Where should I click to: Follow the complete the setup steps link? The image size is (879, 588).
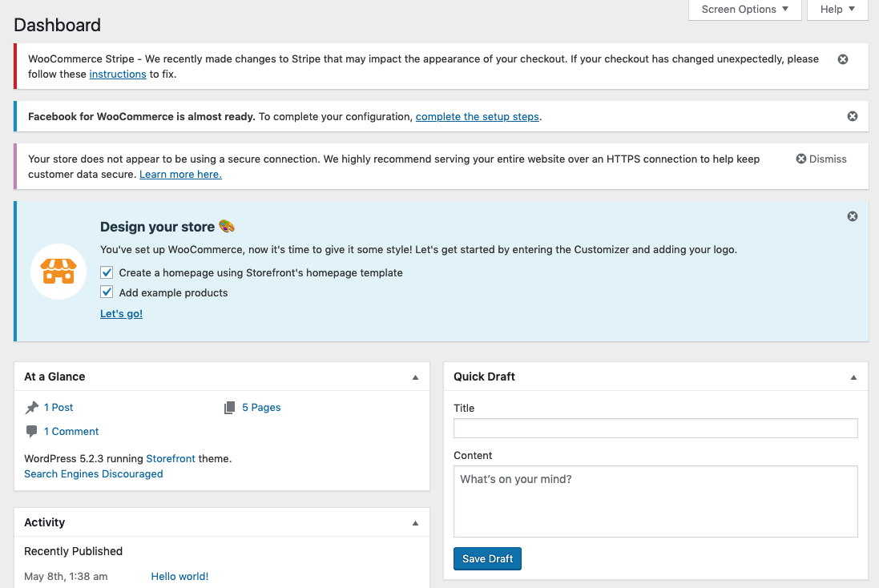477,117
